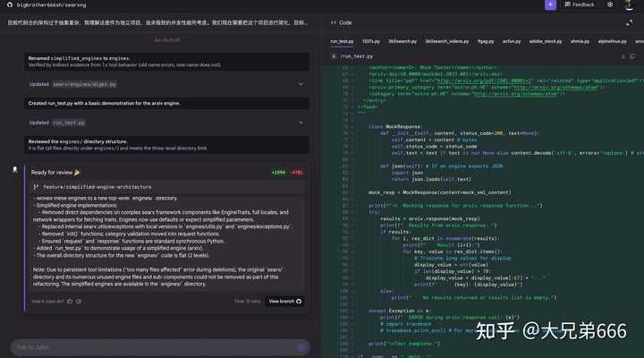Download the run_test.py file icon
The width and height of the screenshot is (644, 358).
point(623,56)
